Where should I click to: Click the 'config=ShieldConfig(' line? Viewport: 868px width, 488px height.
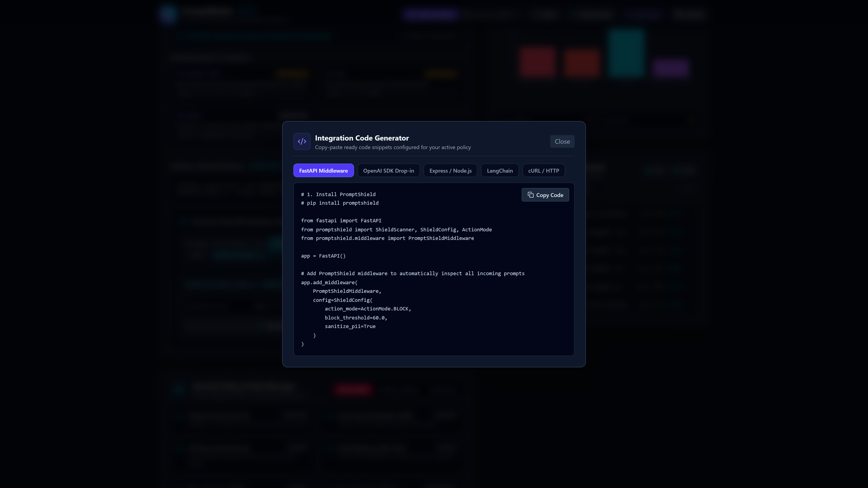[343, 300]
